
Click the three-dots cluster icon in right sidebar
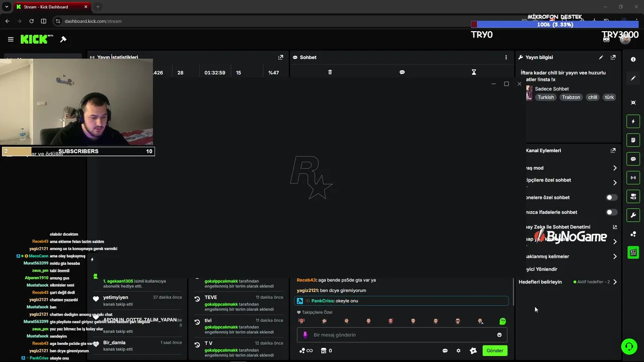point(633,234)
